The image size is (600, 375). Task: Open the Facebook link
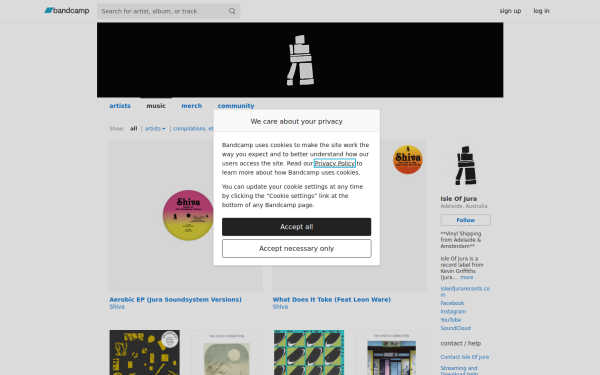(x=452, y=303)
